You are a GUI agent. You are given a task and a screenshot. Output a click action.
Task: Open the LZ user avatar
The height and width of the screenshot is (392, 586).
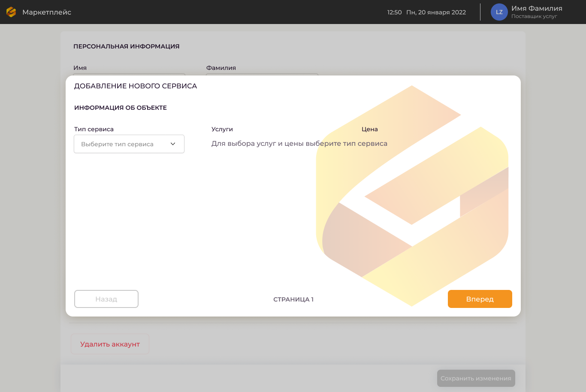click(x=499, y=12)
